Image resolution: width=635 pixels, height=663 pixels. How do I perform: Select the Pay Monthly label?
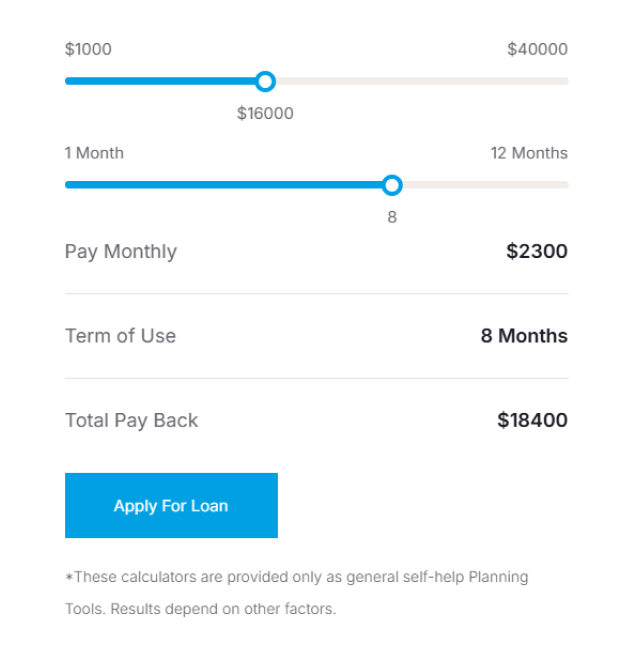(x=121, y=251)
